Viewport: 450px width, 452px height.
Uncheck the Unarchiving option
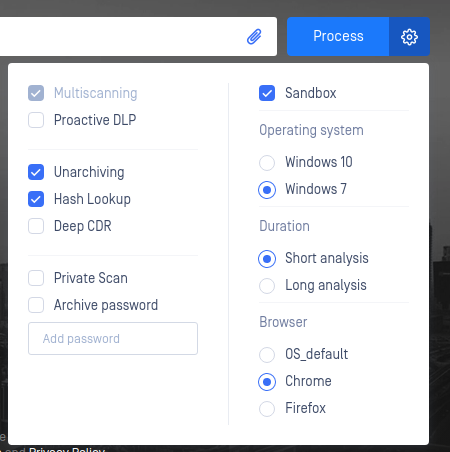36,172
